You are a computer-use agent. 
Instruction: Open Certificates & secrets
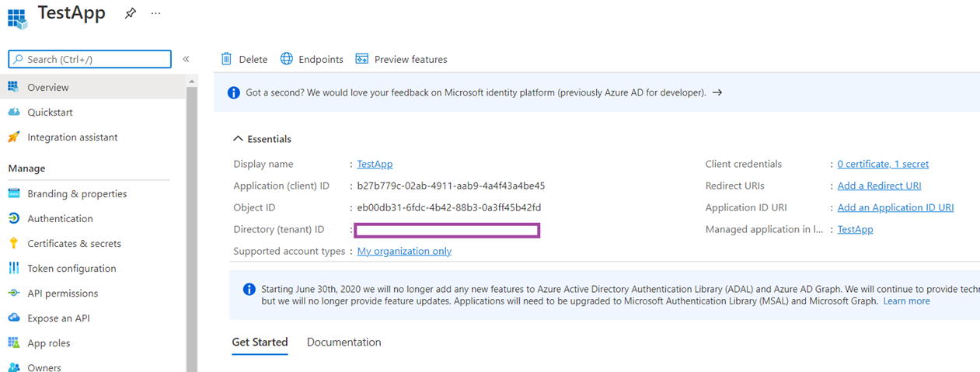point(74,243)
